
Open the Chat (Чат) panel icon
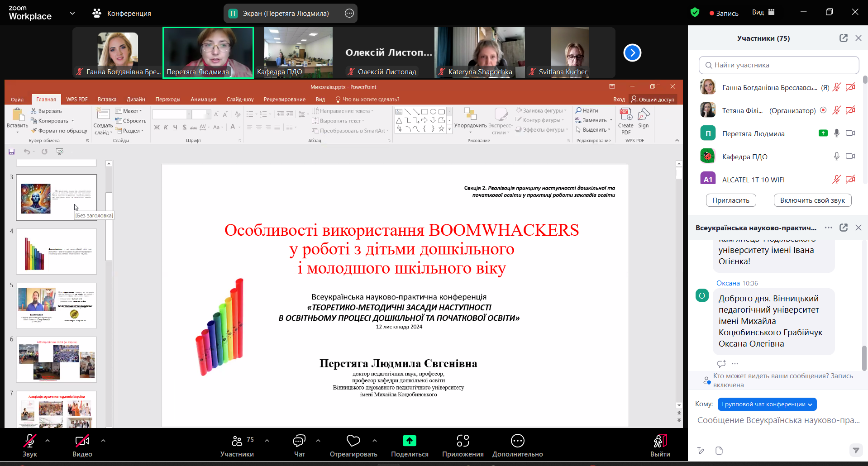click(x=299, y=441)
